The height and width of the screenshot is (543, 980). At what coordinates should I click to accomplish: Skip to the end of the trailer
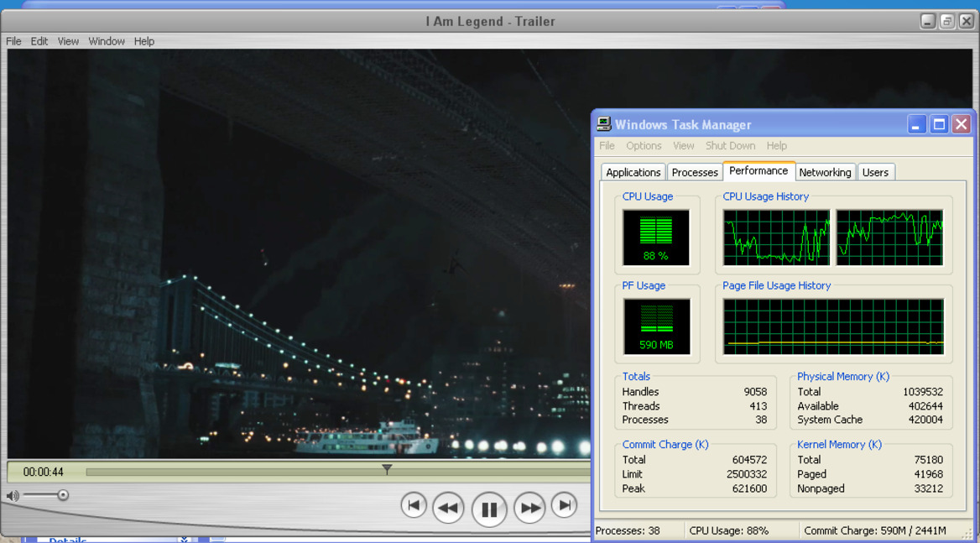click(565, 505)
